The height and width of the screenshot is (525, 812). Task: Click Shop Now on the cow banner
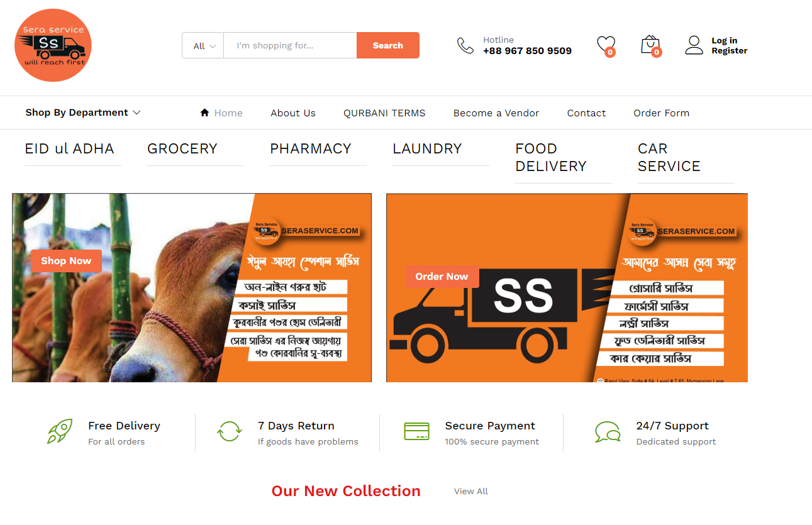(x=66, y=261)
